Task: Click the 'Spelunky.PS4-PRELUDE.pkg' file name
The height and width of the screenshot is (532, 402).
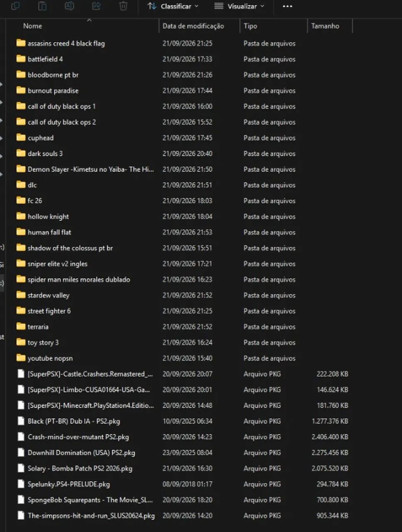Action: coord(69,484)
